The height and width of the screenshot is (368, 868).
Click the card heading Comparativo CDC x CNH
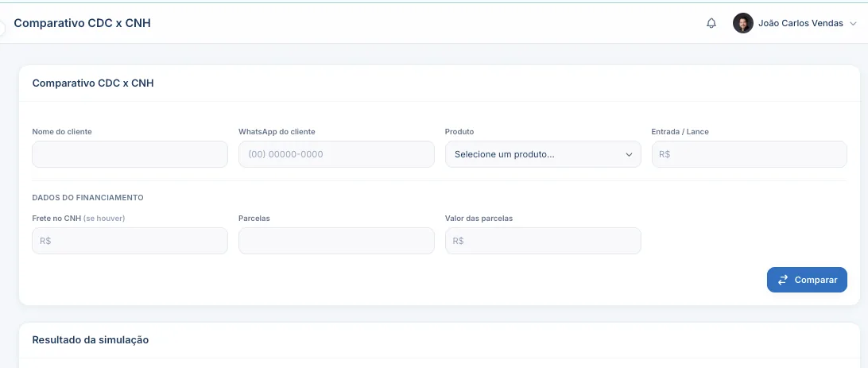tap(93, 83)
